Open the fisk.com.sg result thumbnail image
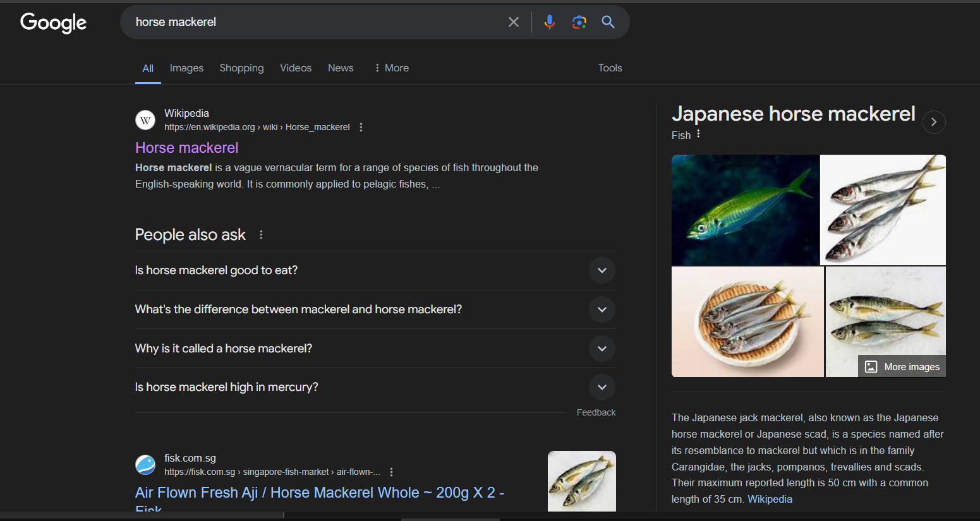Viewport: 980px width, 521px height. [582, 481]
